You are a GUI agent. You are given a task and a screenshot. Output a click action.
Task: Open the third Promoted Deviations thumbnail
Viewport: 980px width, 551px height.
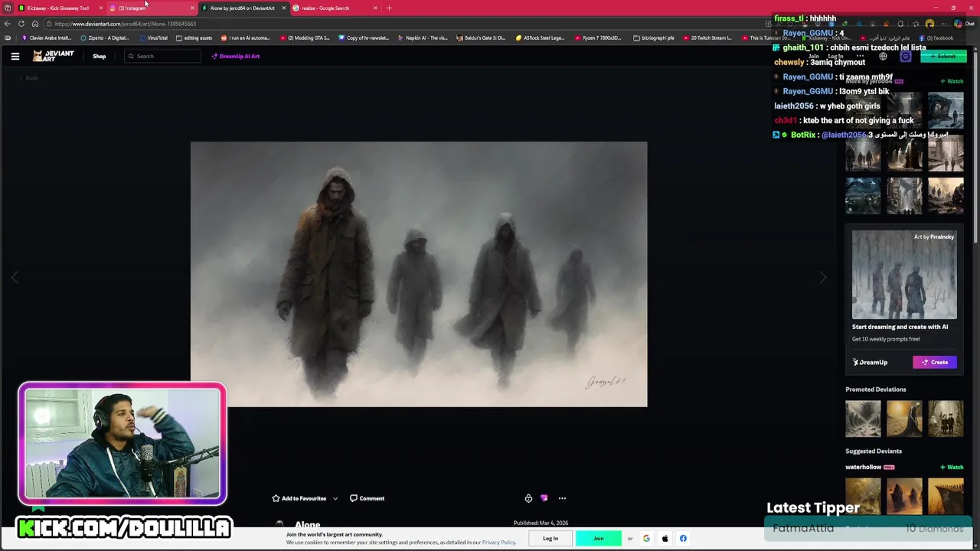tap(946, 418)
